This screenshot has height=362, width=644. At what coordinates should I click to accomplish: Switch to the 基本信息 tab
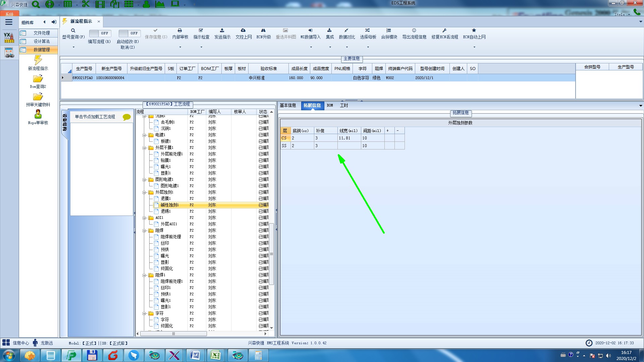click(288, 106)
